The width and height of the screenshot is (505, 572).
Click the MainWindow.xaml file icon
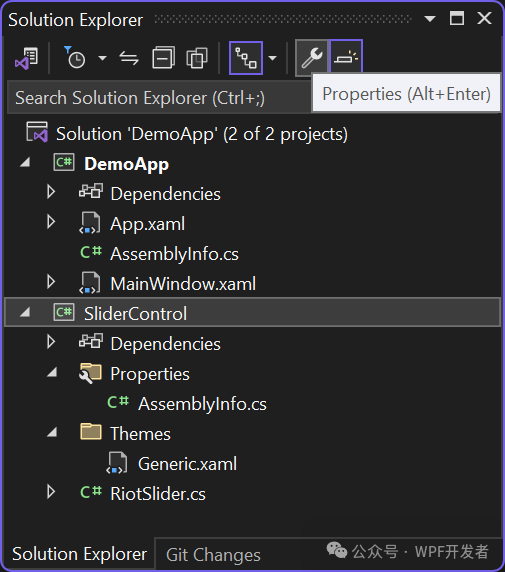[x=90, y=283]
